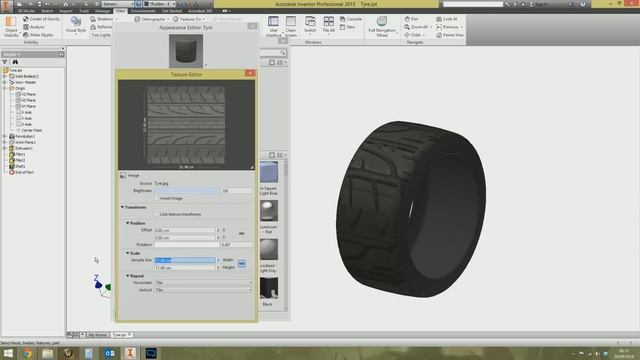Open the Horizontal repeat dropdown
640x360 pixels.
point(203,282)
